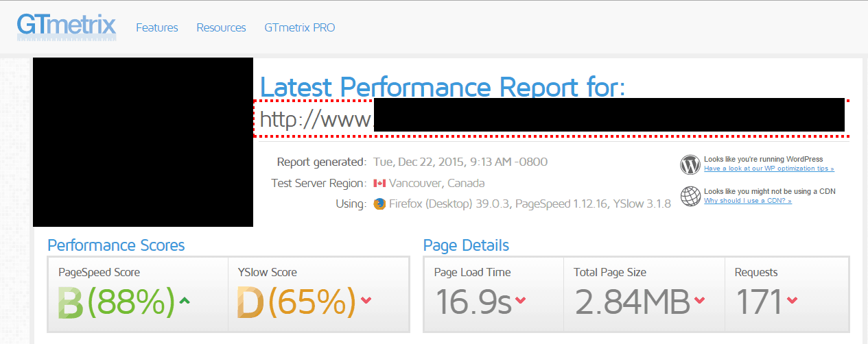Click the YSlow grade D (65%)
This screenshot has height=344, width=868.
(x=296, y=302)
